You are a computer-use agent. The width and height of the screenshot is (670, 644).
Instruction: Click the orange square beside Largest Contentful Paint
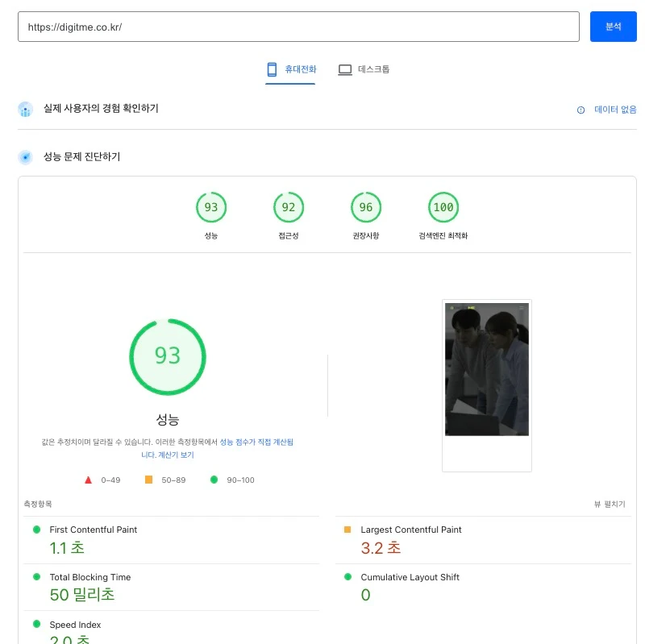pyautogui.click(x=348, y=530)
